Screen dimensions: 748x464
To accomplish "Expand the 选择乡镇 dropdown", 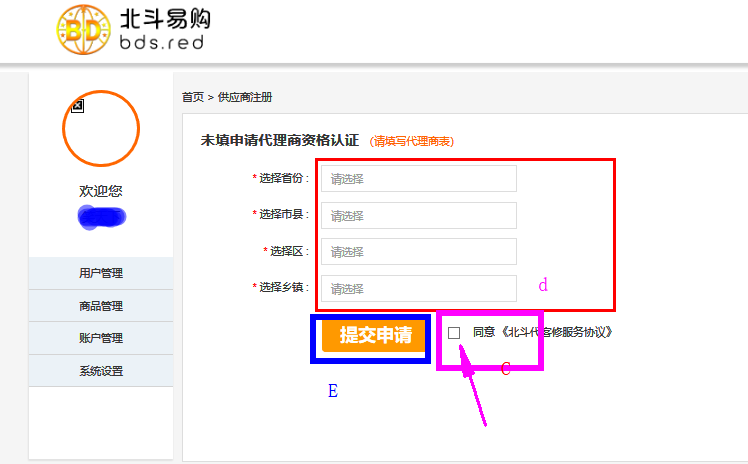I will (418, 288).
